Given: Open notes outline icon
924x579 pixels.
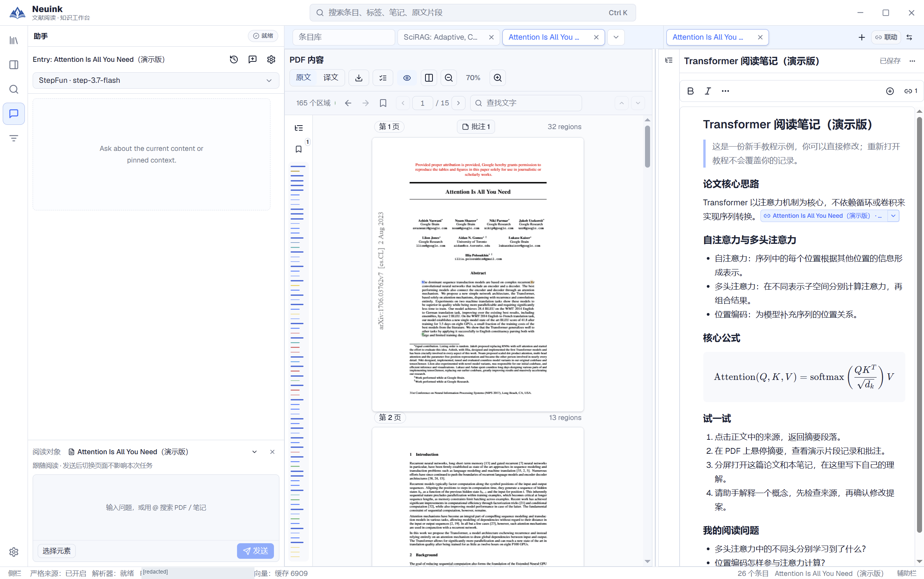Looking at the screenshot, I should [669, 60].
